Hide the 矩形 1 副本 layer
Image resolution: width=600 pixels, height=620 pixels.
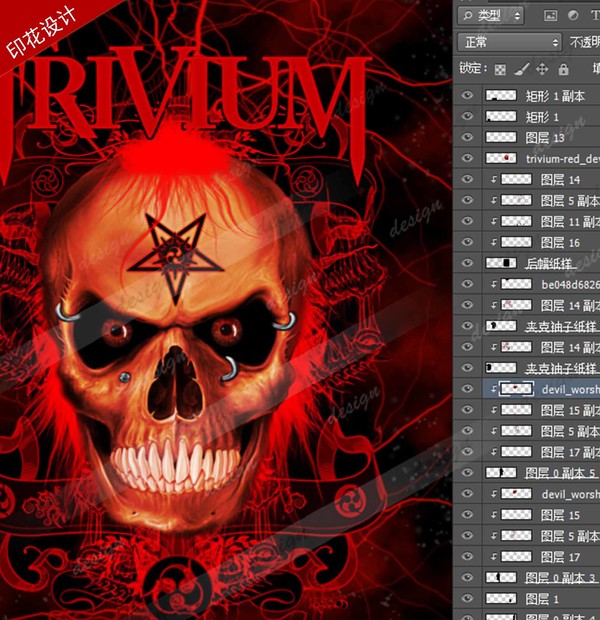[467, 95]
